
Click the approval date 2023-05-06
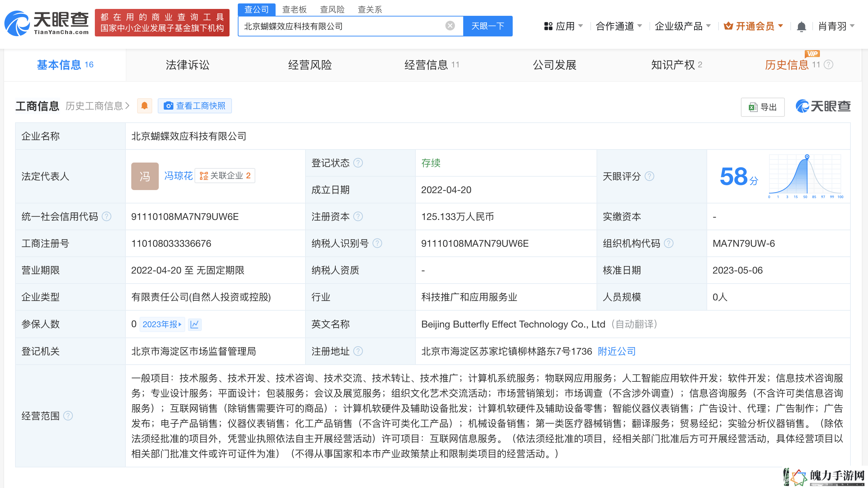click(737, 270)
